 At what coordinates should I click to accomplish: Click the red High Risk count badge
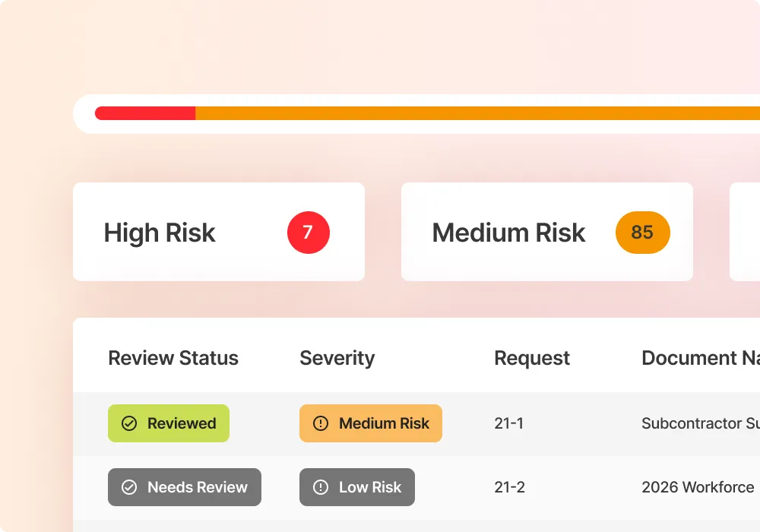308,233
